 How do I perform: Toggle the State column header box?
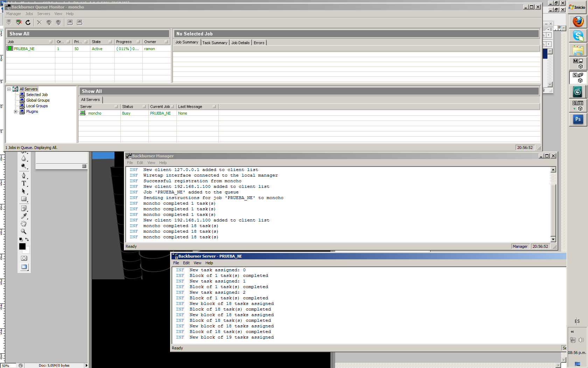point(110,42)
